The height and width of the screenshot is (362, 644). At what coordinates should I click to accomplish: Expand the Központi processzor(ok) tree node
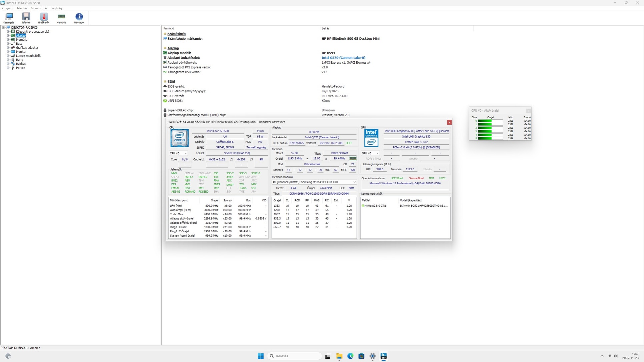click(8, 32)
